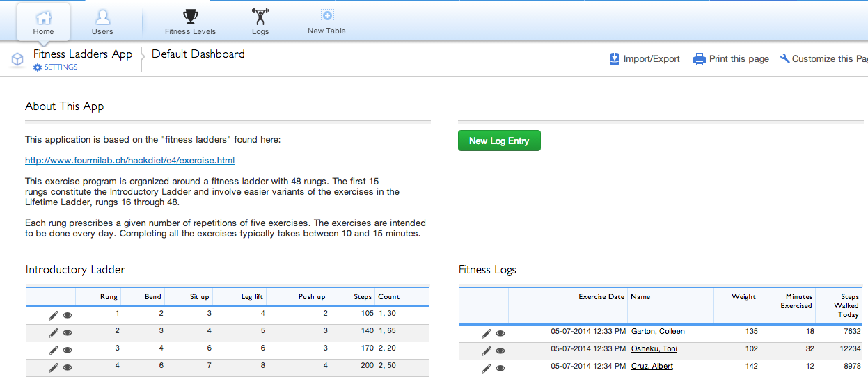Screen dimensions: 868x377
Task: Open Garton, Colleen name link
Action: point(658,331)
